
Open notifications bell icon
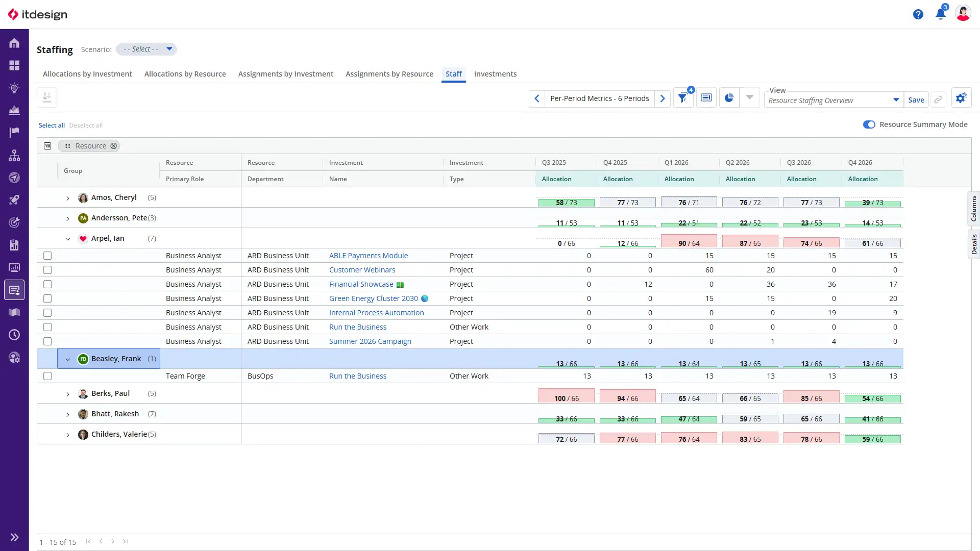[940, 14]
